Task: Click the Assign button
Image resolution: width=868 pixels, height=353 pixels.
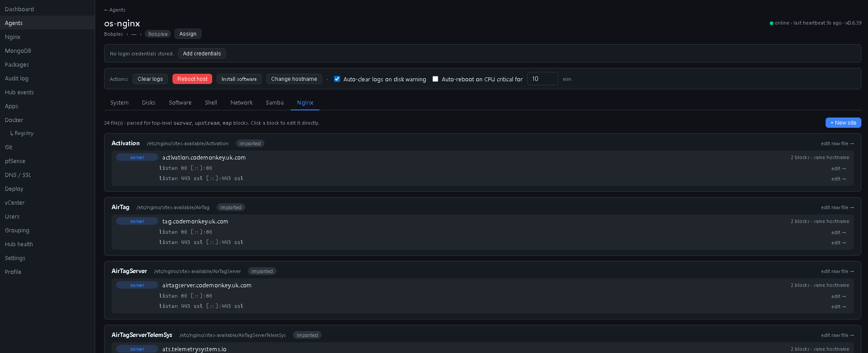Action: [x=188, y=34]
